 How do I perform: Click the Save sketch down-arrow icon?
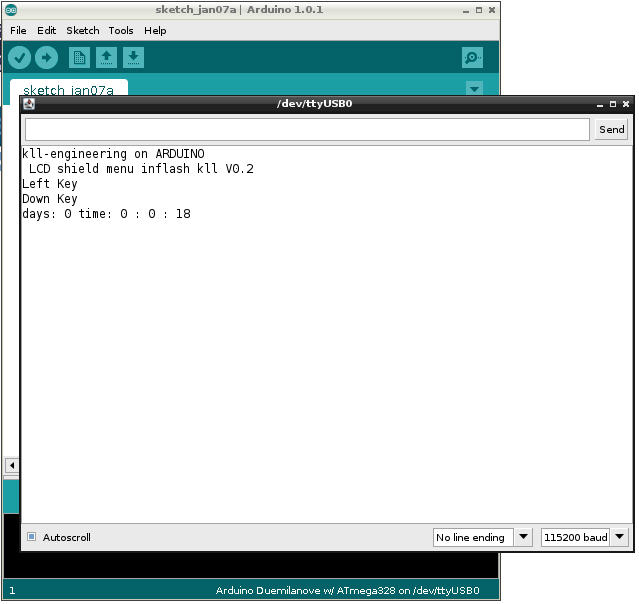point(133,58)
